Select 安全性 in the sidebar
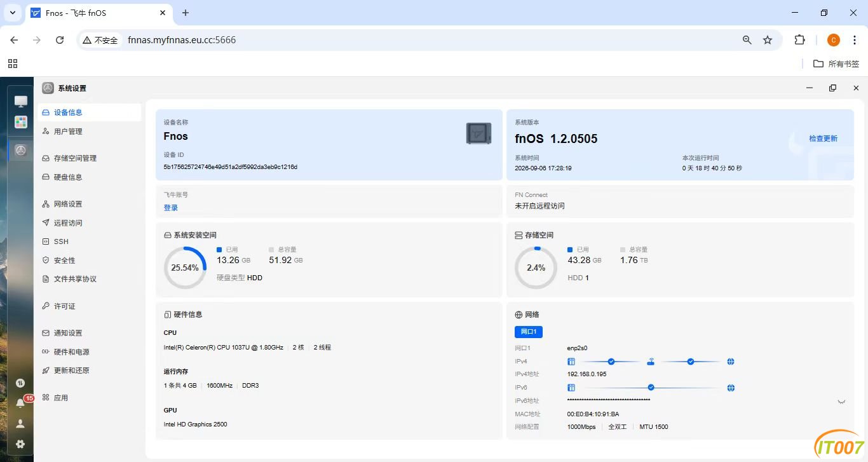The width and height of the screenshot is (868, 462). pyautogui.click(x=90, y=261)
